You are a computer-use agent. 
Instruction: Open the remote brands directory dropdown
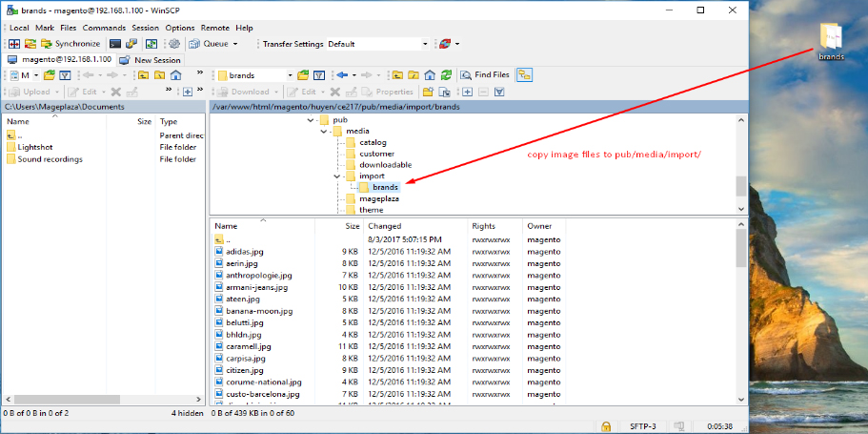point(289,74)
